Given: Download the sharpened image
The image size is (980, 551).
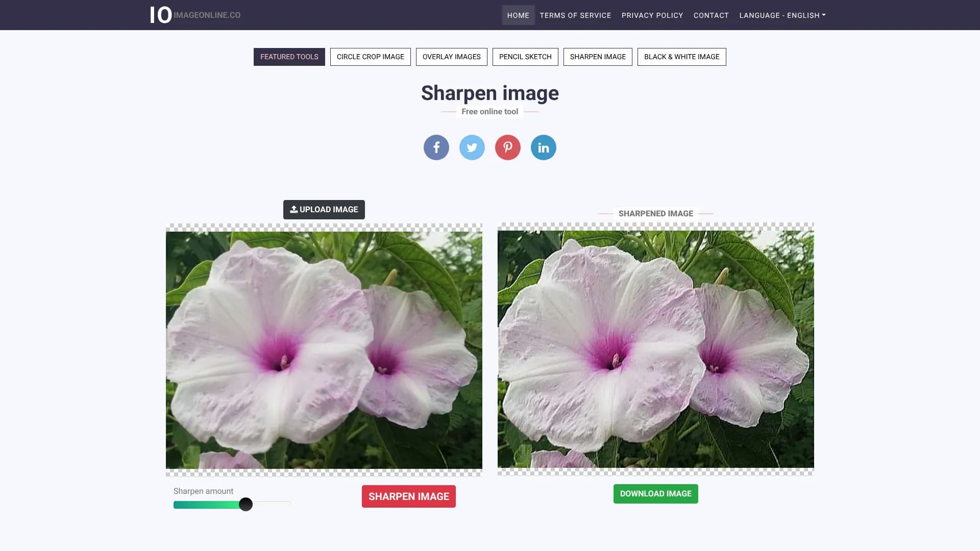Looking at the screenshot, I should [x=655, y=493].
